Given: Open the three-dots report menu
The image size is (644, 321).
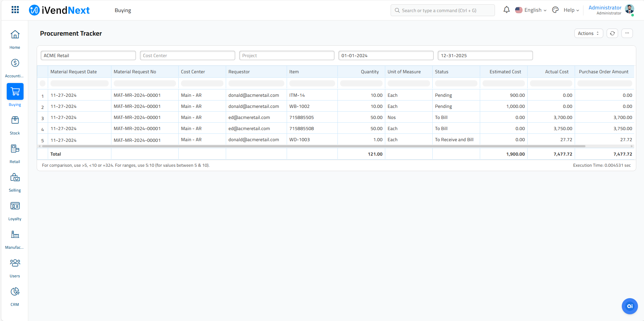Looking at the screenshot, I should coord(627,33).
